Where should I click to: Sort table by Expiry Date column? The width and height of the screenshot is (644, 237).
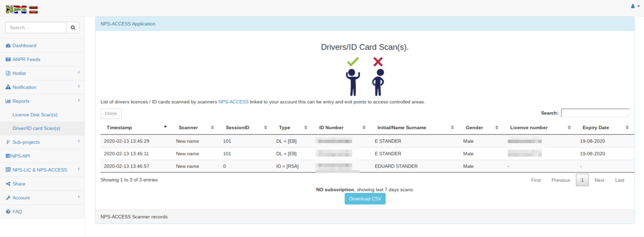point(595,127)
